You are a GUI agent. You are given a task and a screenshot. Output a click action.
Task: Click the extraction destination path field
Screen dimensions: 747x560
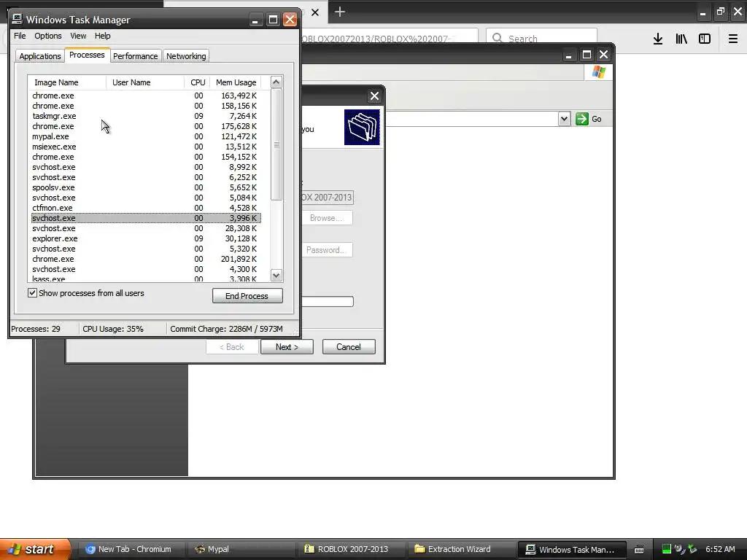[327, 198]
